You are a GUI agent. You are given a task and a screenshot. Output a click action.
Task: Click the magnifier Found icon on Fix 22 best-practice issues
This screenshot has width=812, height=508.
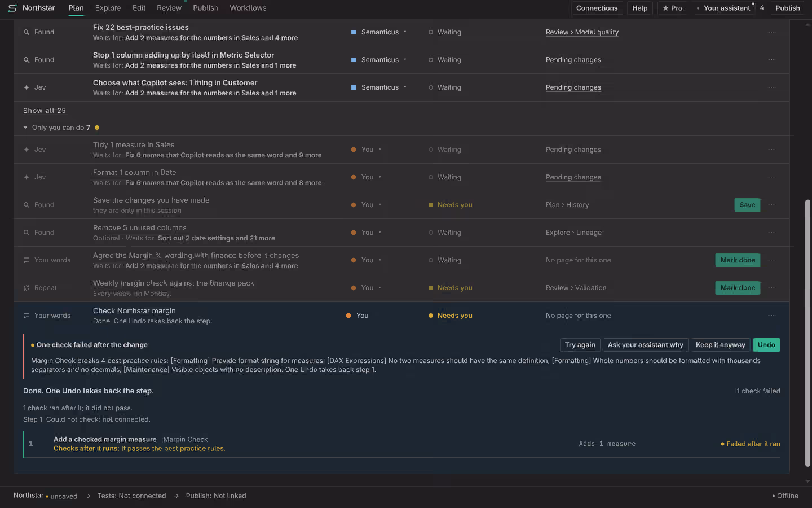point(27,32)
